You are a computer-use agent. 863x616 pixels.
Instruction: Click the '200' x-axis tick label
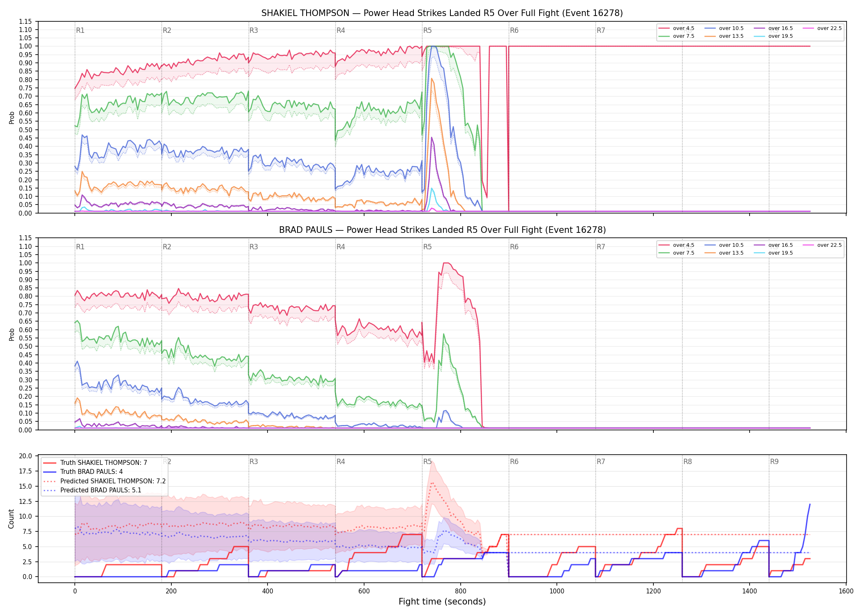tap(171, 591)
